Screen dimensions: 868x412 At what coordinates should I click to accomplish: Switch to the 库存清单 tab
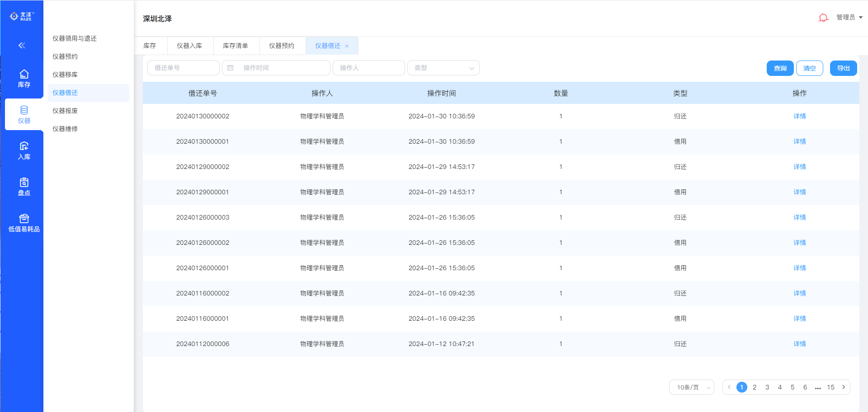(x=236, y=46)
